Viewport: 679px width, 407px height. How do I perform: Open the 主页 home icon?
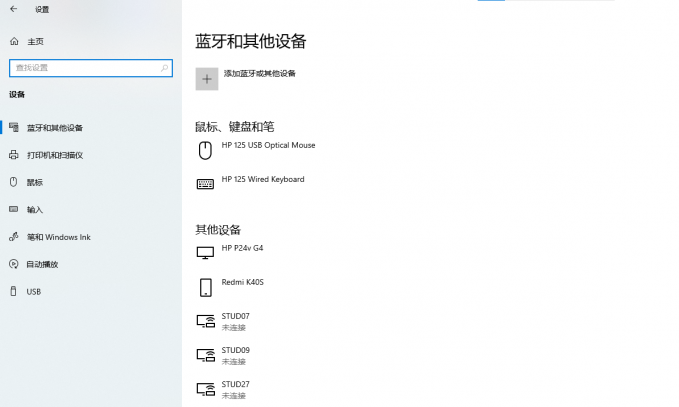(14, 41)
